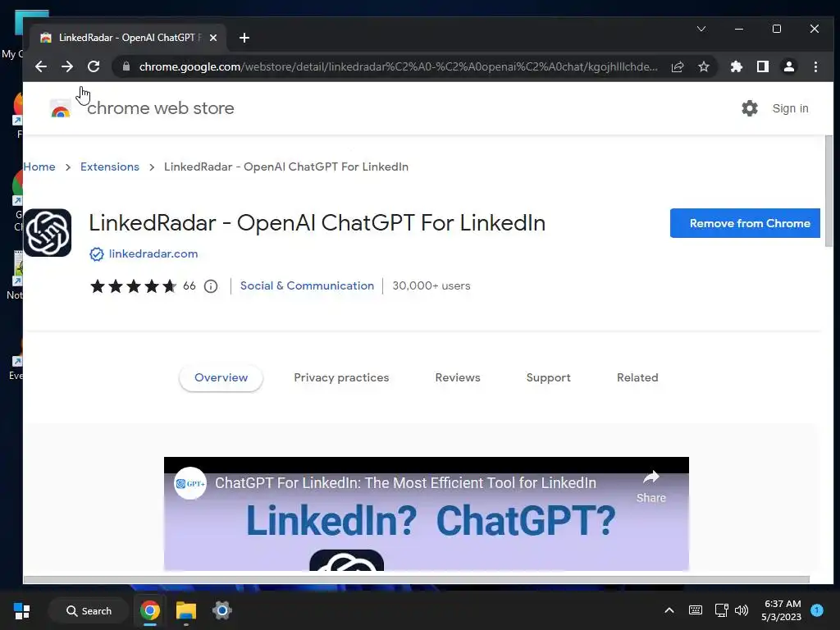840x630 pixels.
Task: Click the horizontal scrollbar at bottom
Action: click(416, 579)
